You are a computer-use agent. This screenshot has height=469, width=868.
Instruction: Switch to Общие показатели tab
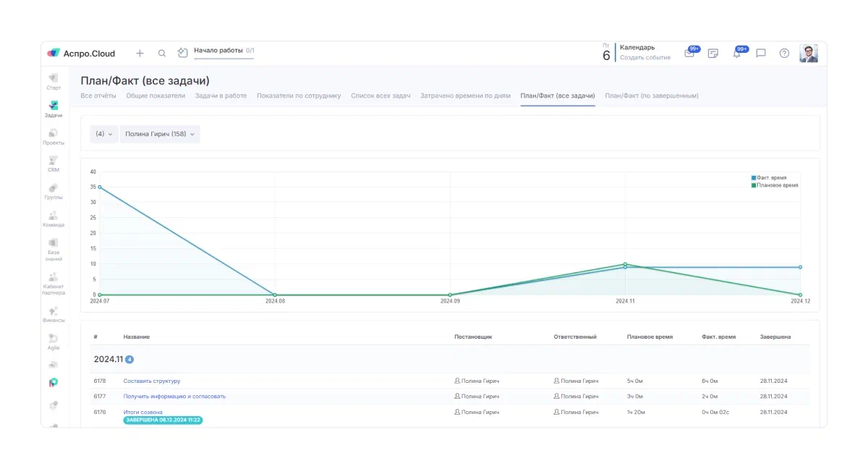click(x=156, y=96)
